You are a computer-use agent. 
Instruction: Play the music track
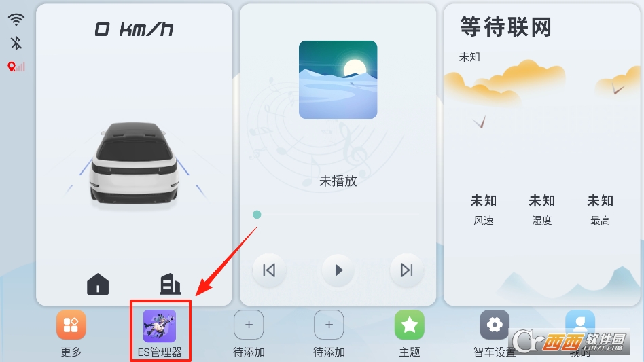pyautogui.click(x=338, y=270)
